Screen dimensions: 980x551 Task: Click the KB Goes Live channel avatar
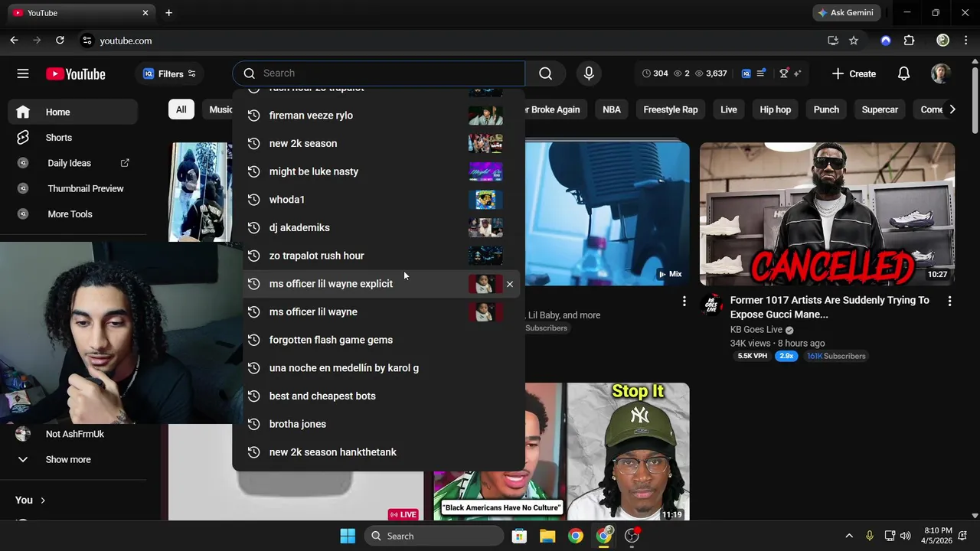pos(712,305)
